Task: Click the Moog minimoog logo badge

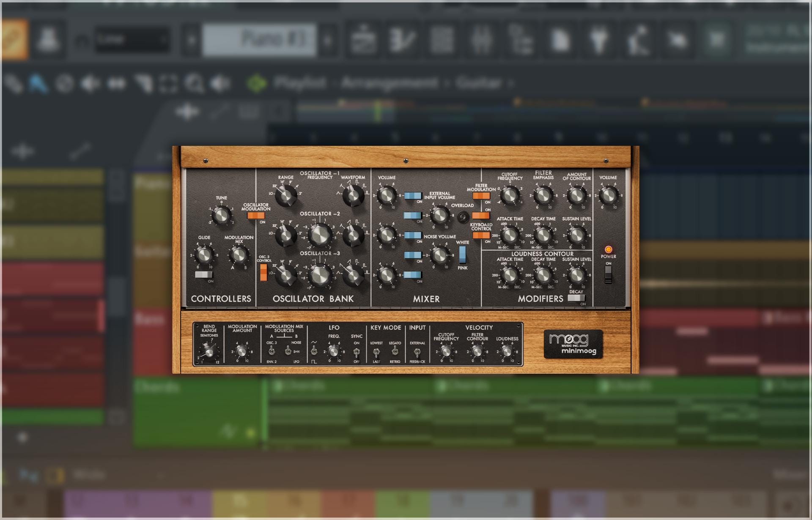Action: pos(573,344)
